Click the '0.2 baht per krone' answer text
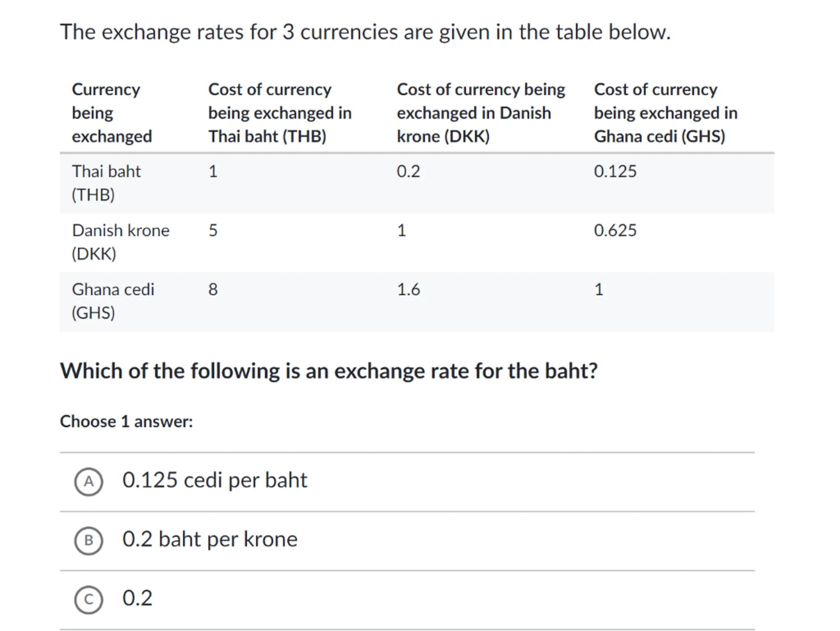The width and height of the screenshot is (840, 631). pyautogui.click(x=210, y=539)
